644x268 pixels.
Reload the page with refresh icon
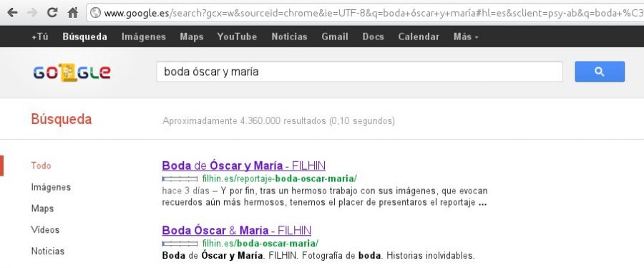[52, 13]
